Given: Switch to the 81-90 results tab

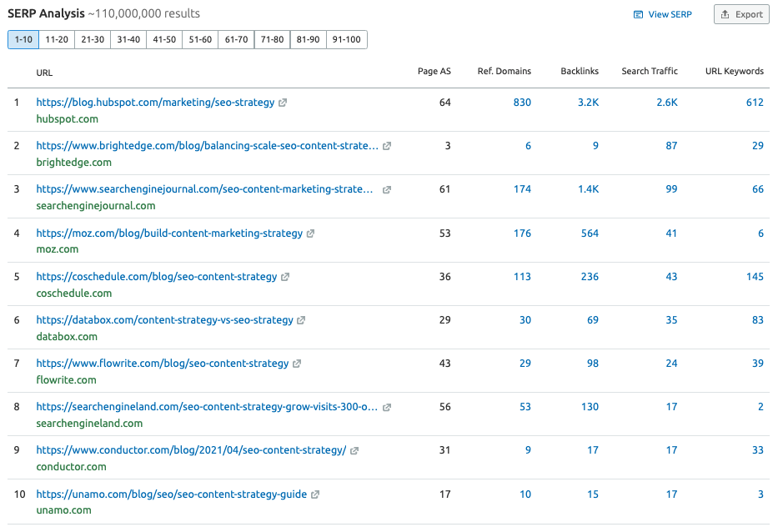Looking at the screenshot, I should tap(309, 39).
